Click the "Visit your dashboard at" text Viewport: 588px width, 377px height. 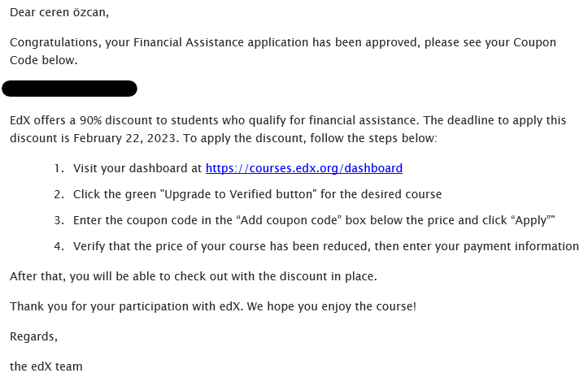pyautogui.click(x=137, y=168)
